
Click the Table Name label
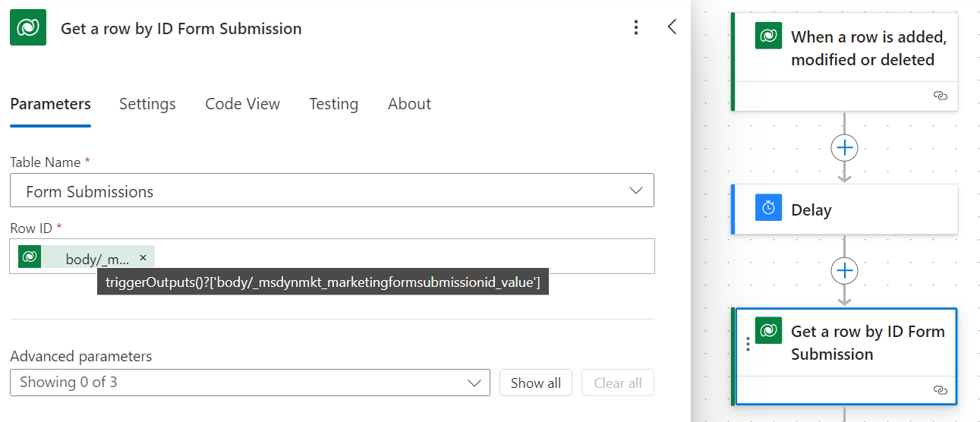(46, 162)
